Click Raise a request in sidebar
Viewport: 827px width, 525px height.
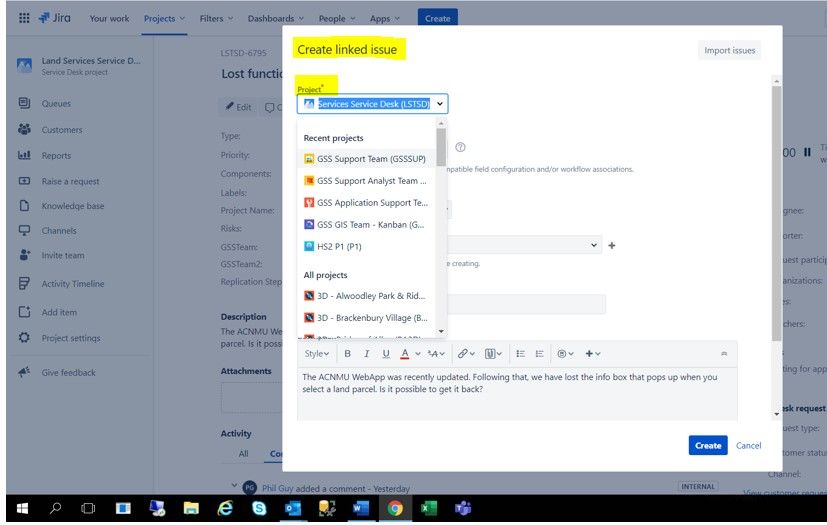(x=70, y=181)
